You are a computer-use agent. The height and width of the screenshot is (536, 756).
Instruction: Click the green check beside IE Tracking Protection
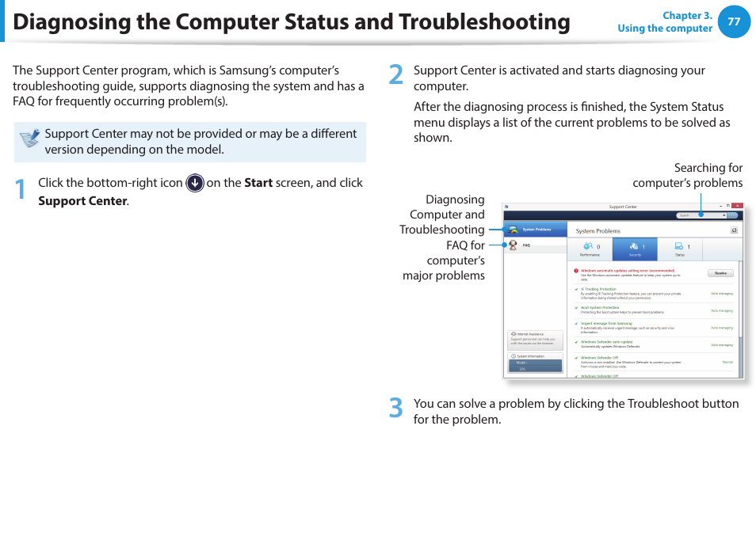(576, 290)
